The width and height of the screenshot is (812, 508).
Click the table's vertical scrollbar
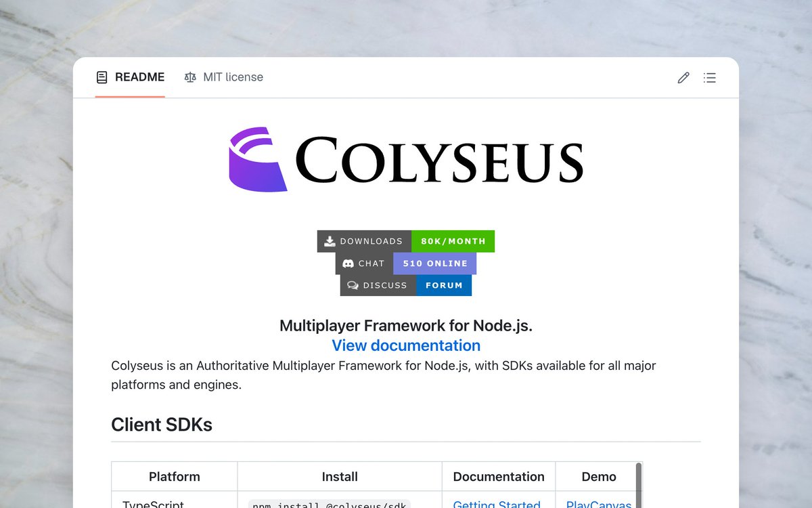click(x=638, y=485)
